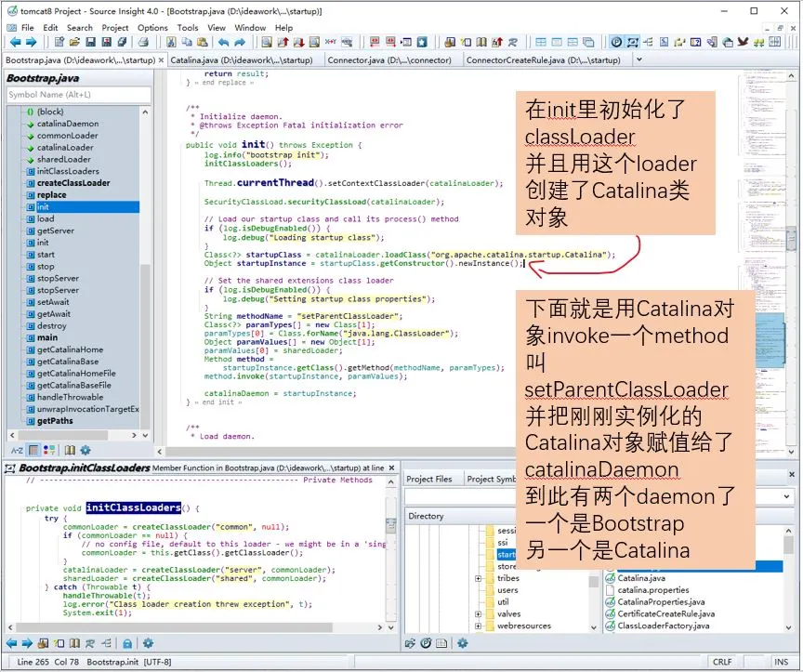Toggle the Relation Window tree icon
The width and height of the screenshot is (803, 672).
[649, 42]
